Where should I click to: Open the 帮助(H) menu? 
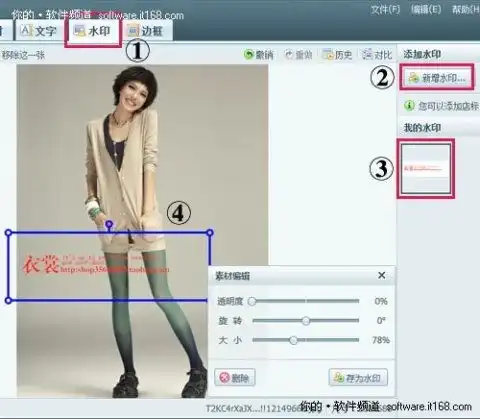click(466, 9)
